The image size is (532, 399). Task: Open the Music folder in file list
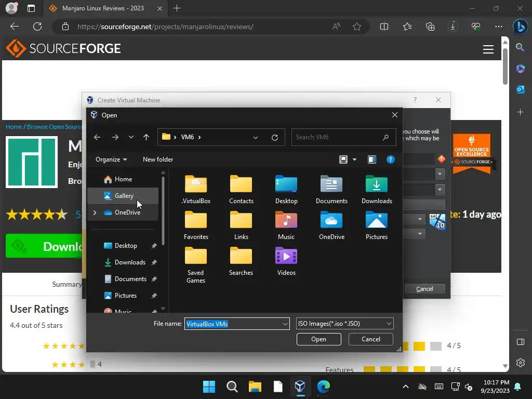click(286, 225)
